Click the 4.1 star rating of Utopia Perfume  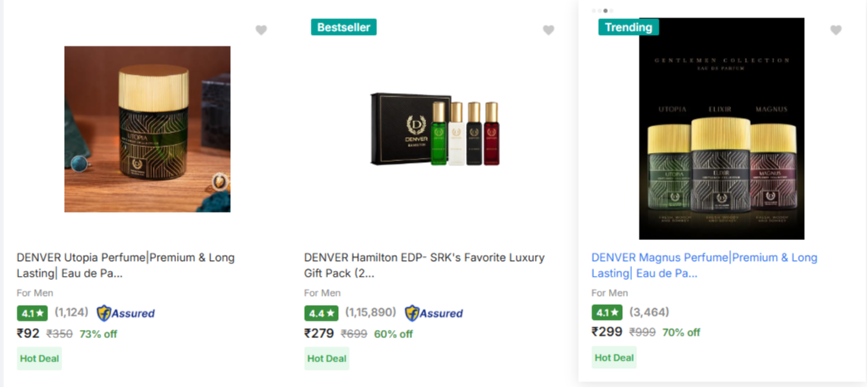pyautogui.click(x=32, y=313)
